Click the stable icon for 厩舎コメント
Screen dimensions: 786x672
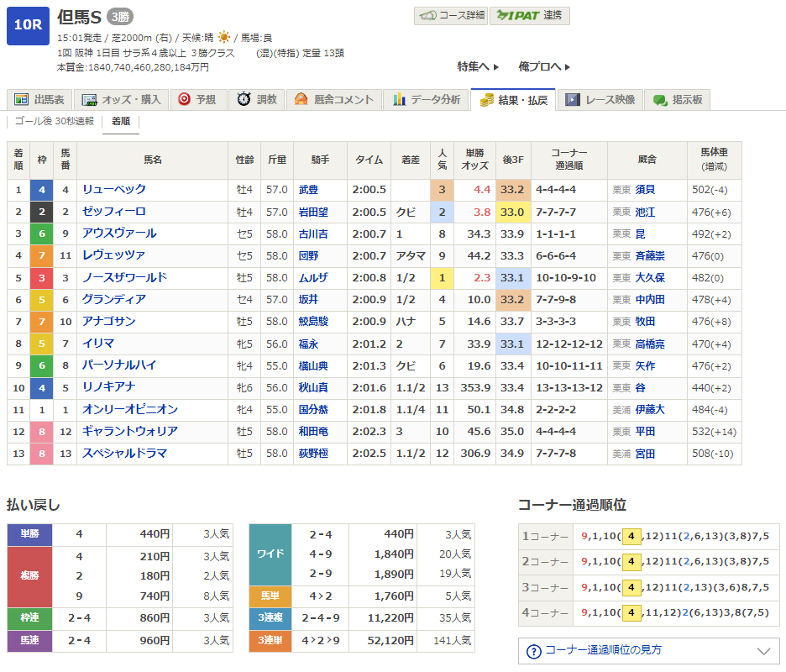(301, 100)
